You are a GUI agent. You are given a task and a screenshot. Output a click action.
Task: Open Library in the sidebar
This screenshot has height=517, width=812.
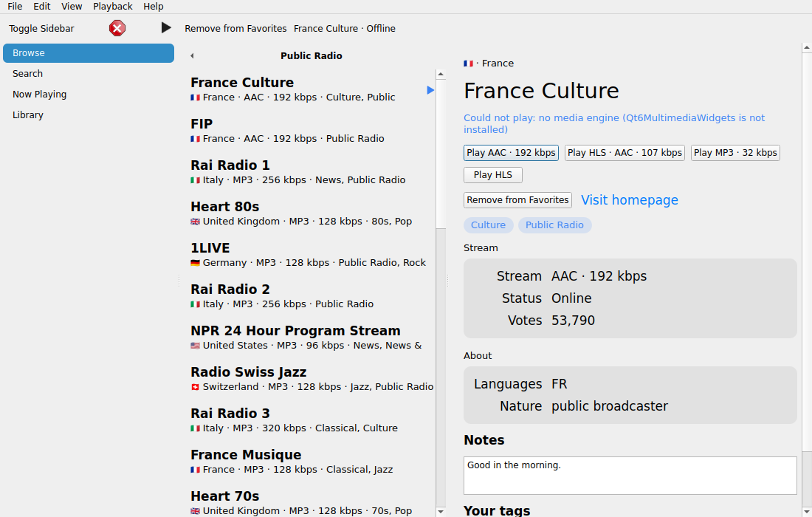pos(89,115)
